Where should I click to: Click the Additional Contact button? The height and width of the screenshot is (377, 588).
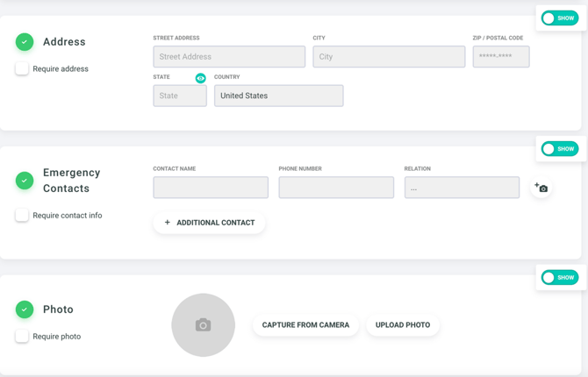tap(209, 223)
